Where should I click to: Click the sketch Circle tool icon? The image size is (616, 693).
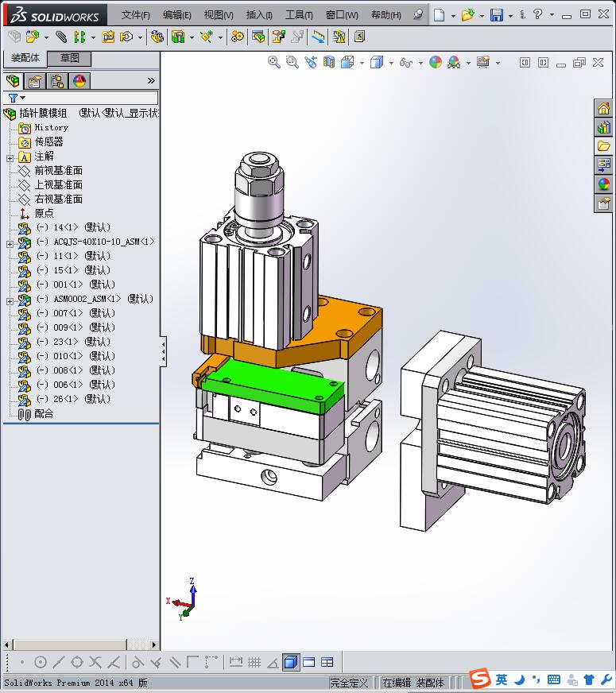point(41,662)
